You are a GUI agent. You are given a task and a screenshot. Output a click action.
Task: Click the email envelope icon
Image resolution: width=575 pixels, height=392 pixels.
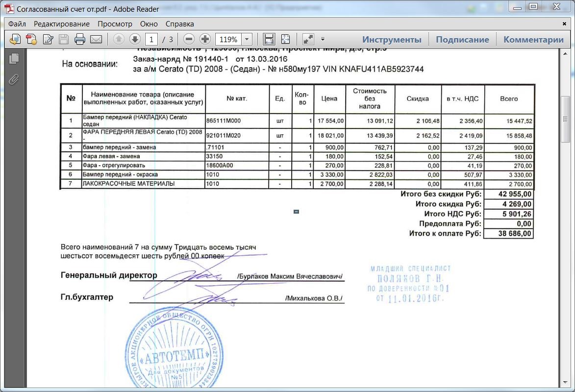click(96, 39)
